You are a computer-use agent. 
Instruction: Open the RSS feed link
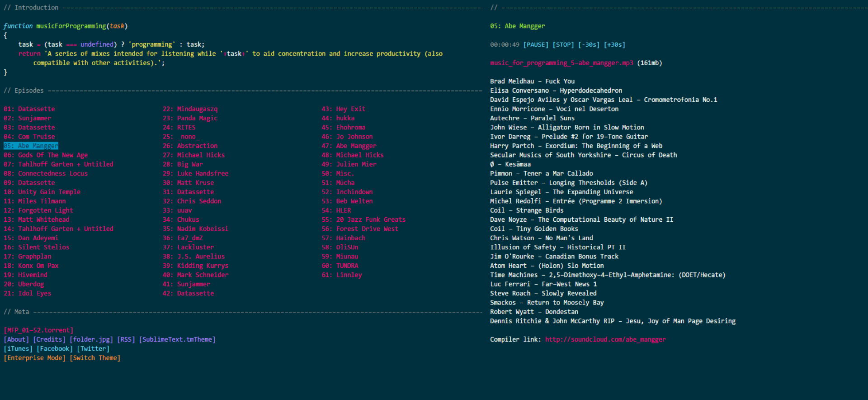(x=126, y=340)
